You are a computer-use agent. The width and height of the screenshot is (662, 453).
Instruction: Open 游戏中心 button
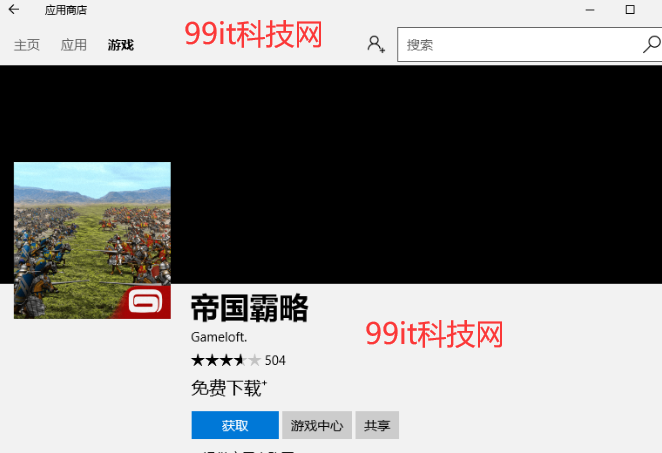[x=317, y=425]
